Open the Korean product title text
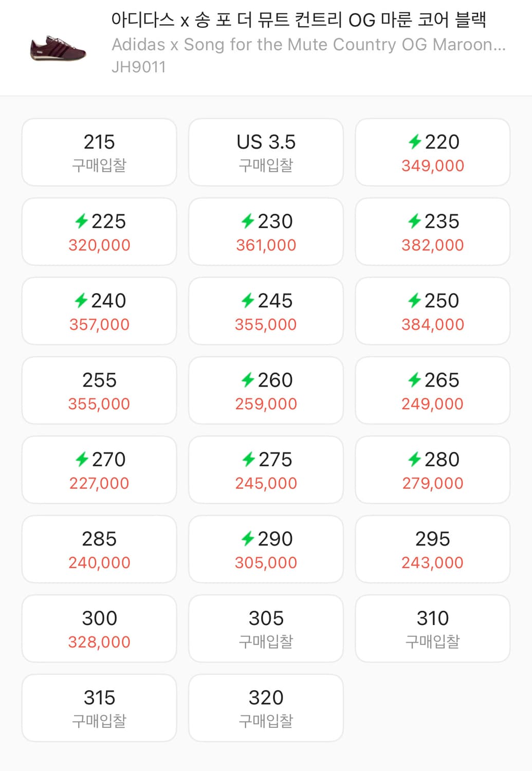The image size is (532, 771). 298,21
